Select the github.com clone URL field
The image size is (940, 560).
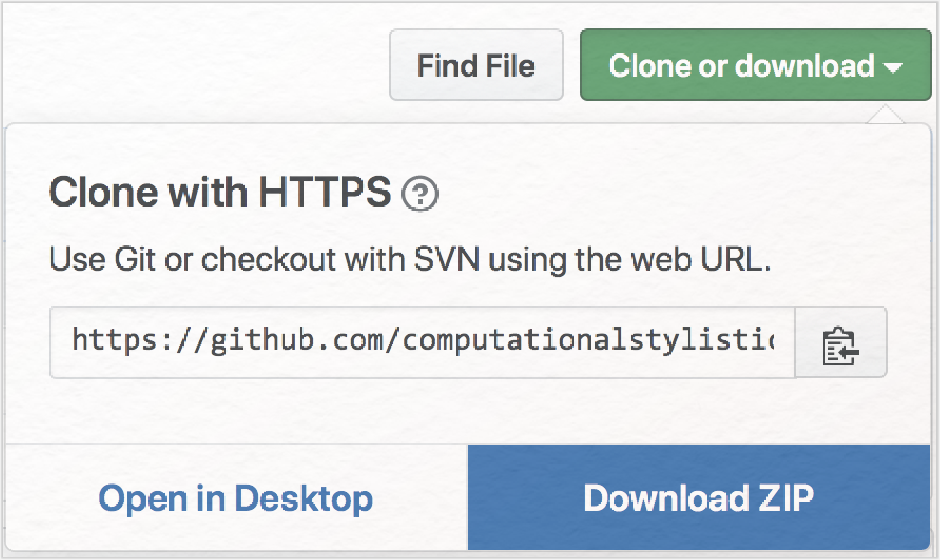point(422,342)
